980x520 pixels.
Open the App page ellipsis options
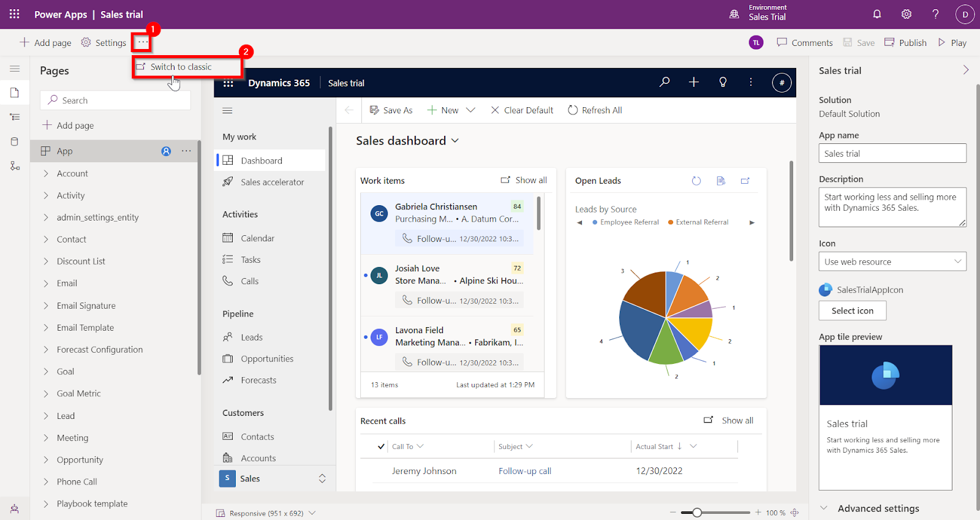pyautogui.click(x=186, y=151)
